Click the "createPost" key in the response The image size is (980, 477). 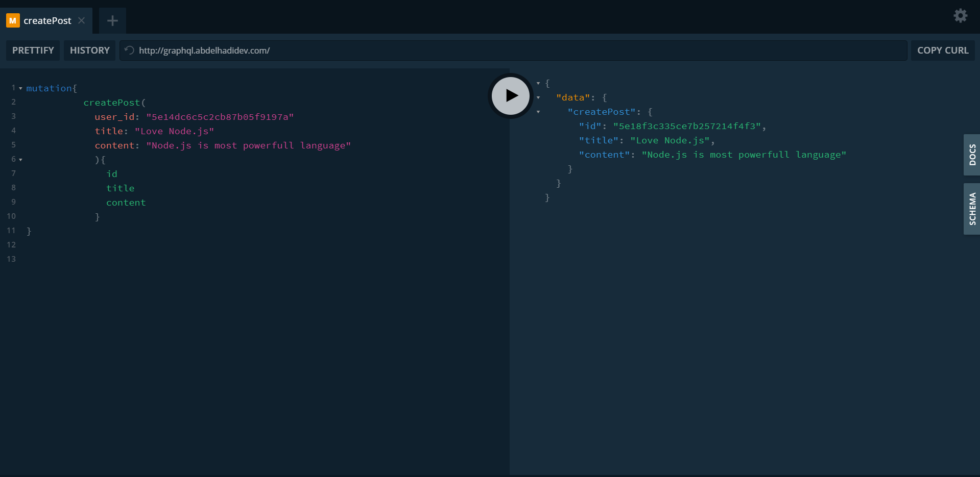tap(602, 112)
